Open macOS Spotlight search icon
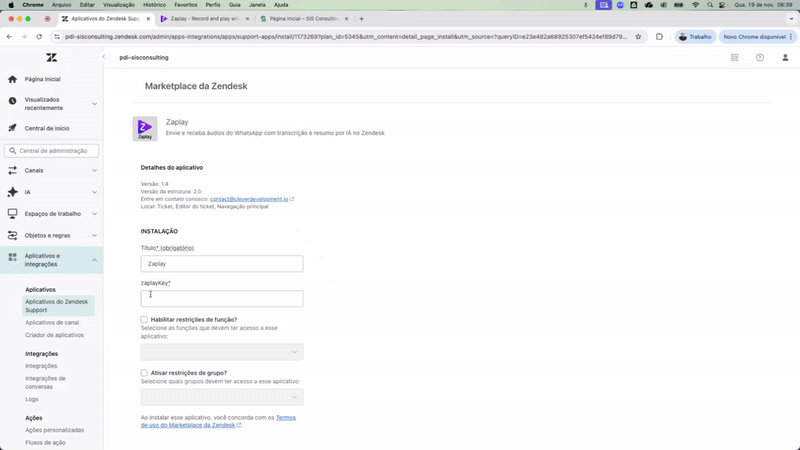This screenshot has height=450, width=800. click(710, 5)
